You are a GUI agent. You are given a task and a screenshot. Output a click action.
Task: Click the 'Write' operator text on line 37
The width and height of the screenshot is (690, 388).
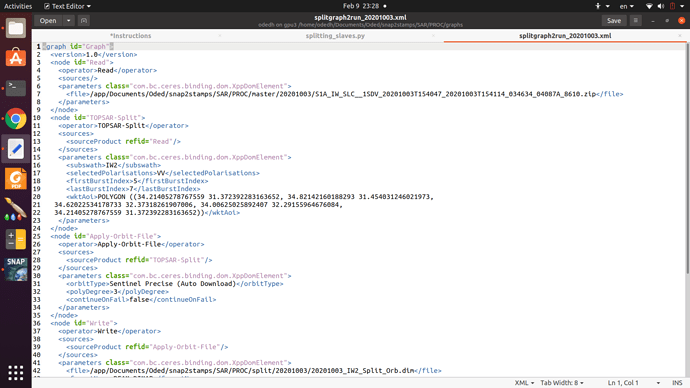pyautogui.click(x=107, y=331)
